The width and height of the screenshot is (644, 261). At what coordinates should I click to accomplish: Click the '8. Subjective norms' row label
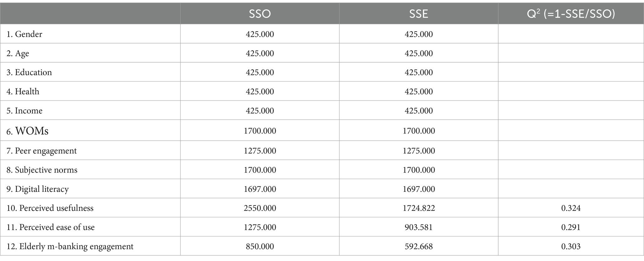pyautogui.click(x=42, y=170)
